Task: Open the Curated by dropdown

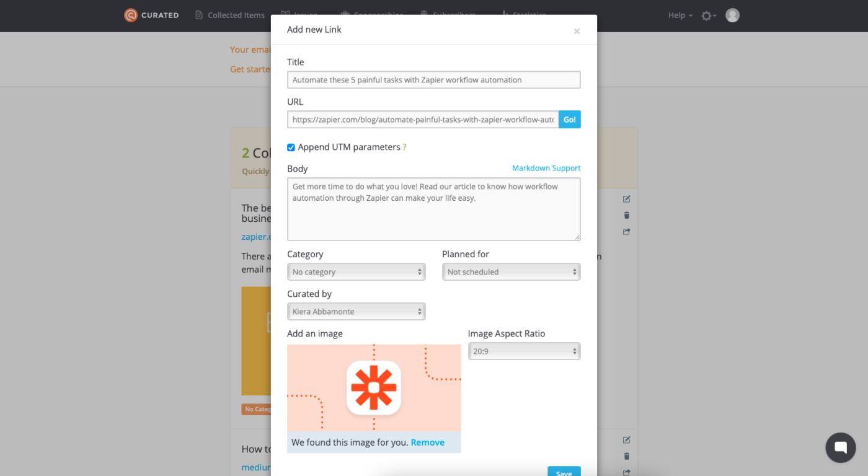Action: pos(356,312)
